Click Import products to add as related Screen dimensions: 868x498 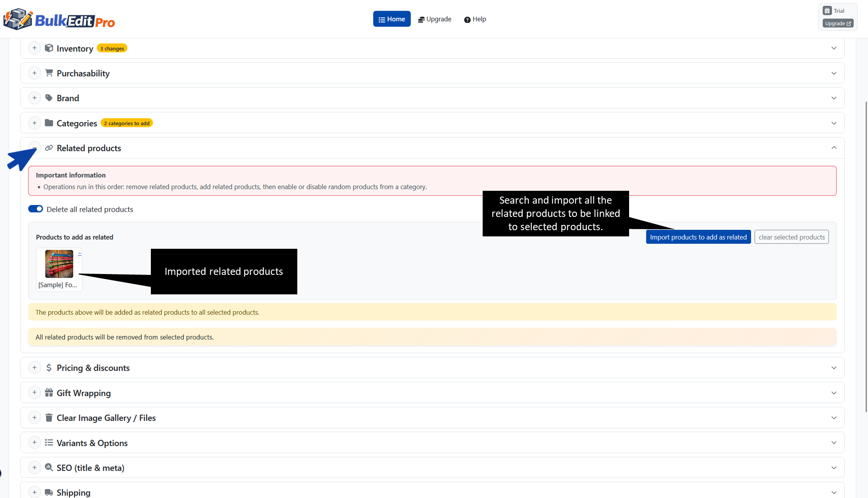pos(698,237)
